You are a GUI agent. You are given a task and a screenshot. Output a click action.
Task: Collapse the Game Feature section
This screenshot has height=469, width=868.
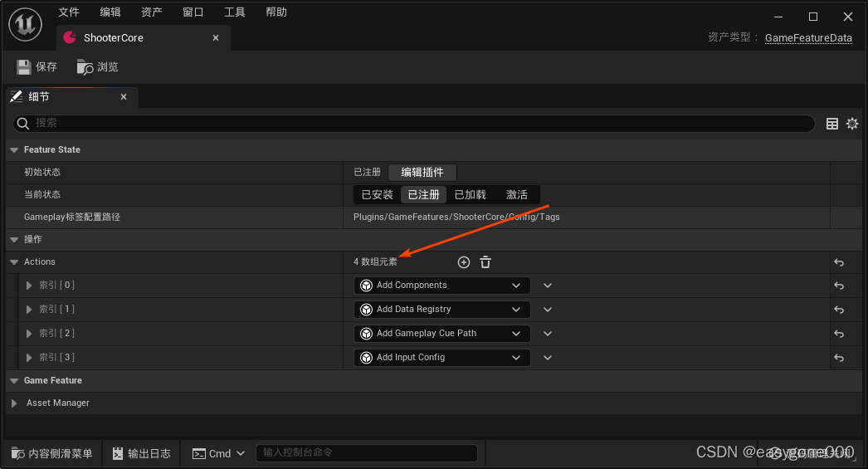[x=14, y=381]
